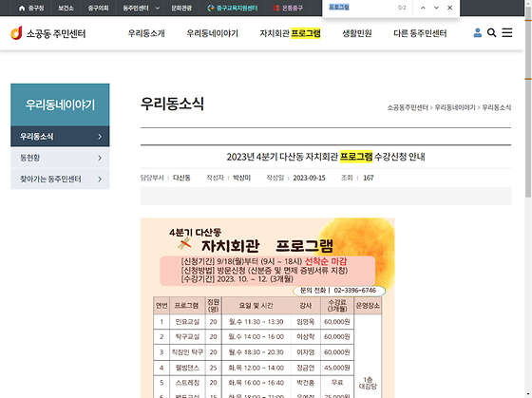Screen dimensions: 532x398
Task: Click the 직장인 탁구 table cell
Action: [x=187, y=352]
